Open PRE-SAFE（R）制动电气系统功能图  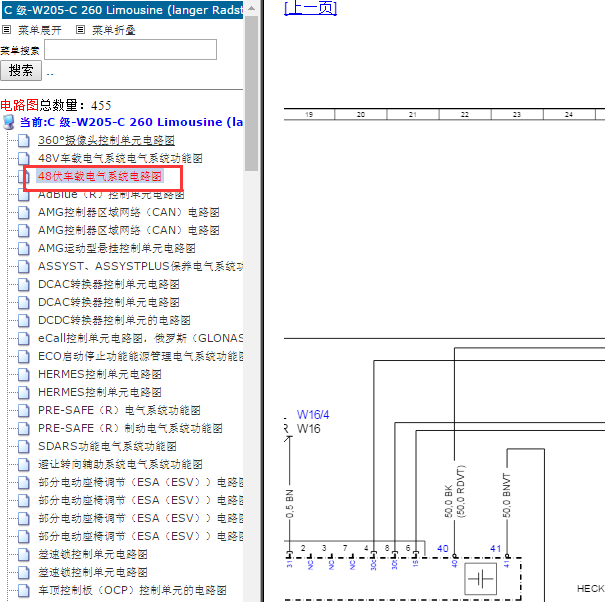[130, 428]
